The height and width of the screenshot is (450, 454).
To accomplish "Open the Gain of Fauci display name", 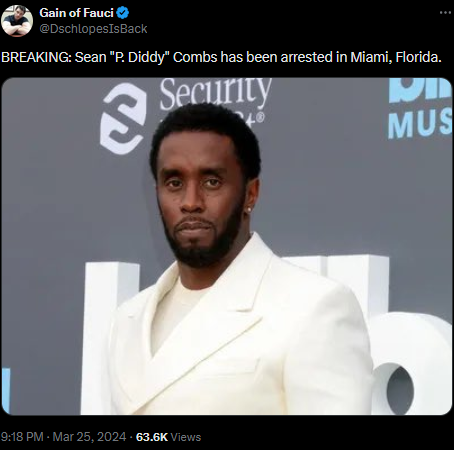I will tap(76, 13).
